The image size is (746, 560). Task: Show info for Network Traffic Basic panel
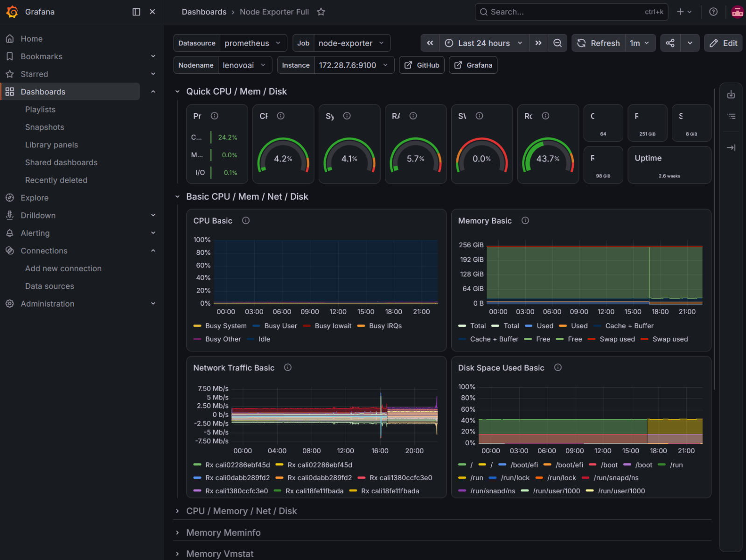288,367
